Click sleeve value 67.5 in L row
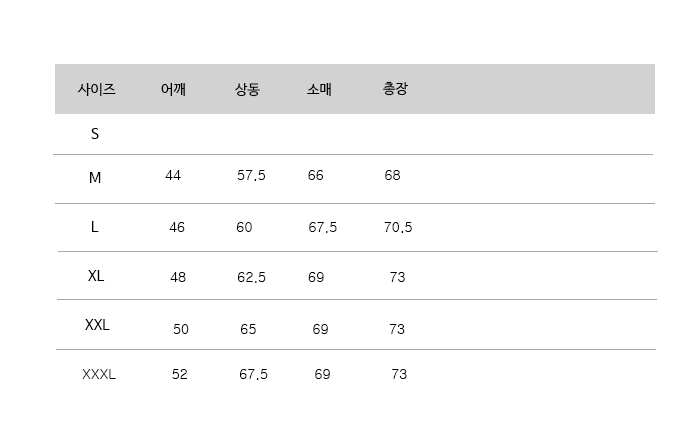Screen dimensions: 700x424 point(322,227)
